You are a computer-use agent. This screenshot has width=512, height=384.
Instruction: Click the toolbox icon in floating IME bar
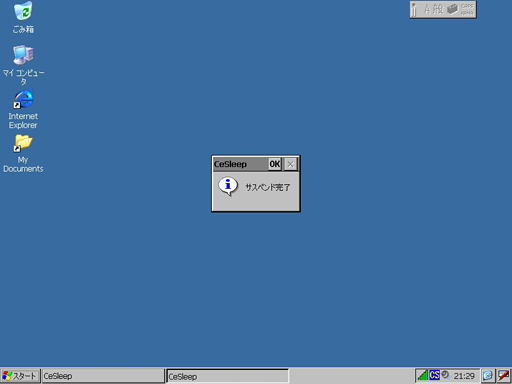(x=452, y=9)
